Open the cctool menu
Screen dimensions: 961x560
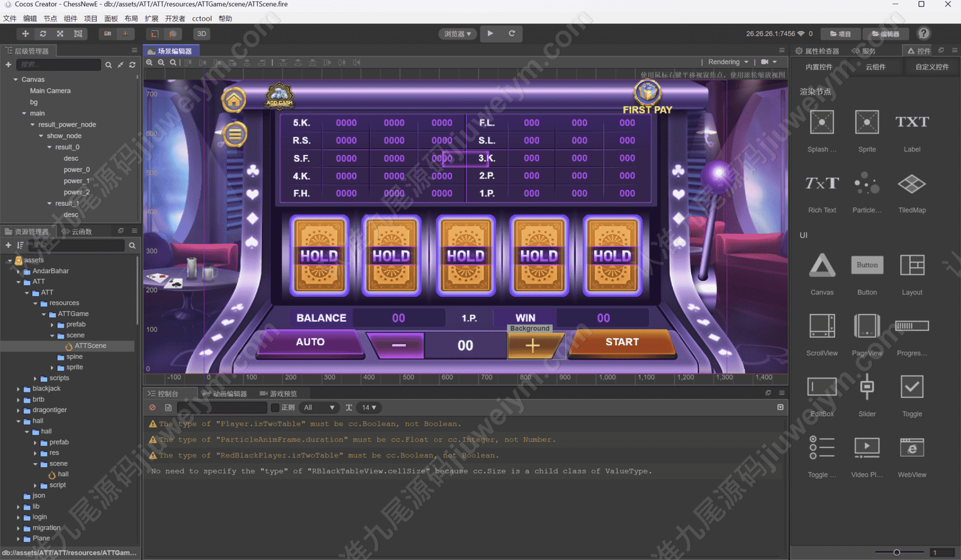coord(202,19)
